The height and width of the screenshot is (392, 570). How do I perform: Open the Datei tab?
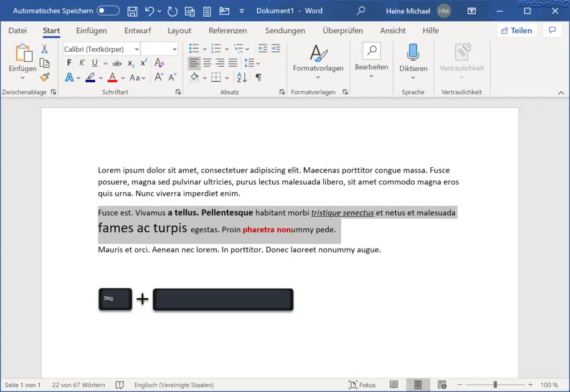[x=17, y=31]
